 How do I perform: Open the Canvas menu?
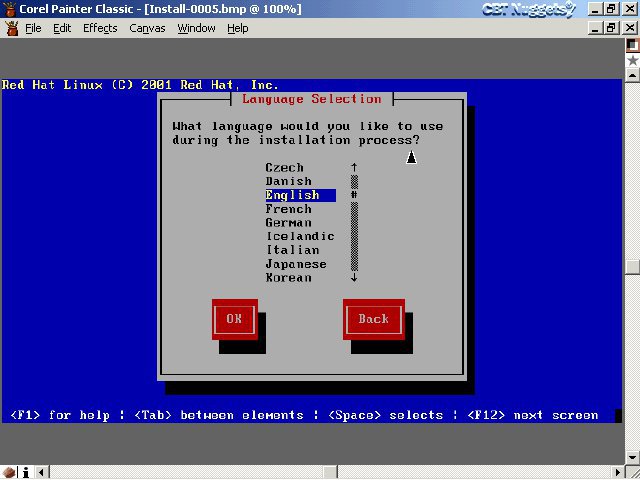[147, 28]
